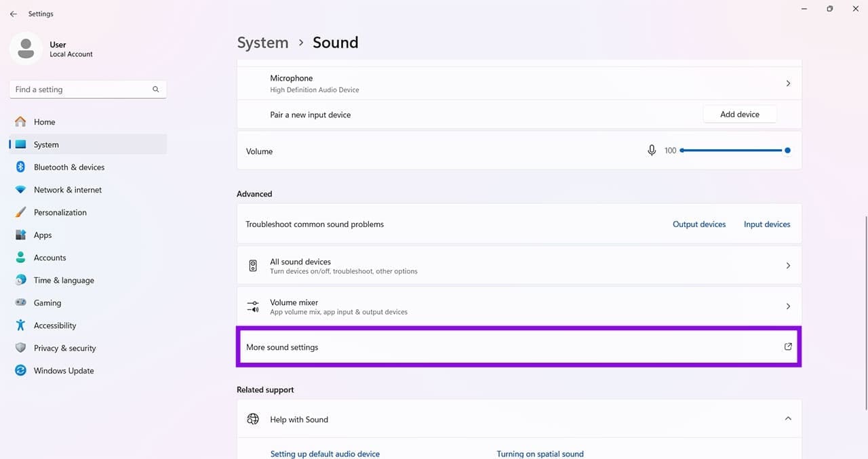Click Add device button
This screenshot has height=459, width=868.
[739, 115]
